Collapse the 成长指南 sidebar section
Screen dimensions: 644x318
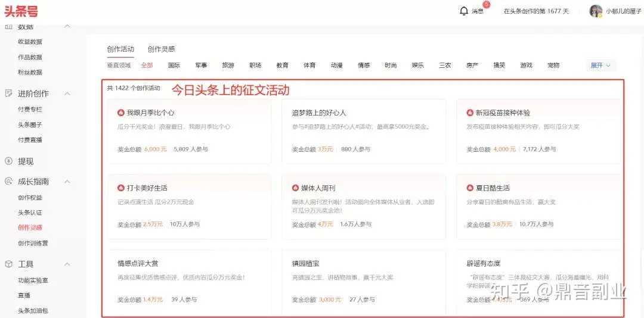pyautogui.click(x=67, y=182)
